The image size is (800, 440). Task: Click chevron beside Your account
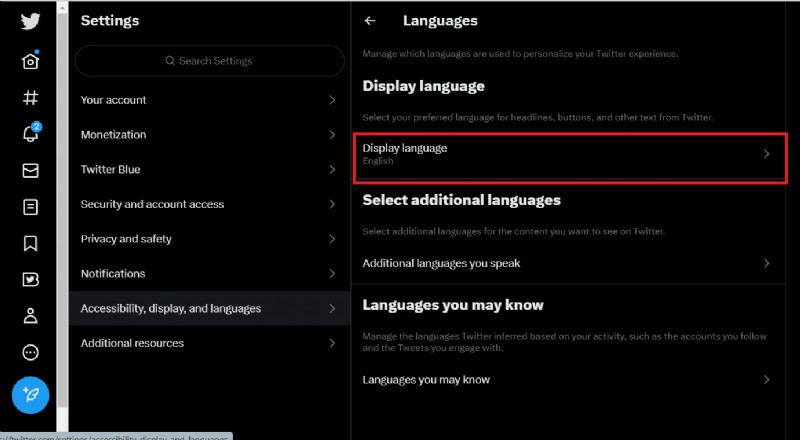[x=332, y=100]
